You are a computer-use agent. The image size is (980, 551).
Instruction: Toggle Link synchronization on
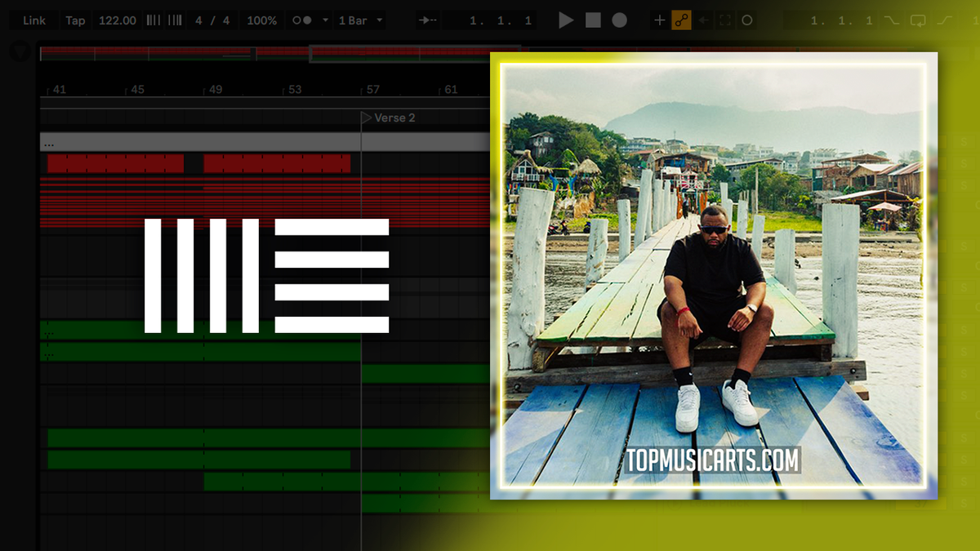click(x=33, y=20)
